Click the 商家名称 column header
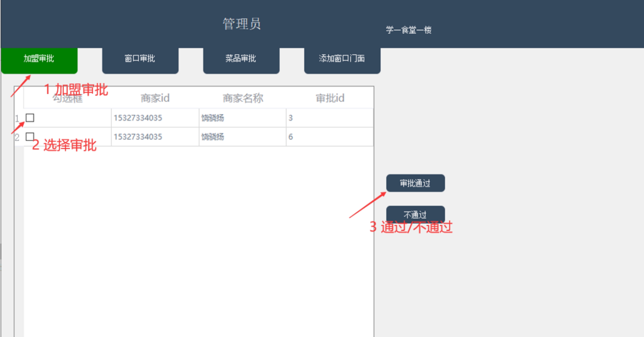Viewport: 644px width, 337px height. click(x=243, y=98)
